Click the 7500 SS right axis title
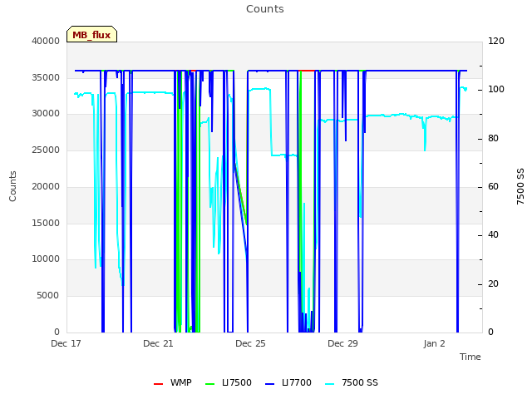This screenshot has height=399, width=532. [520, 186]
